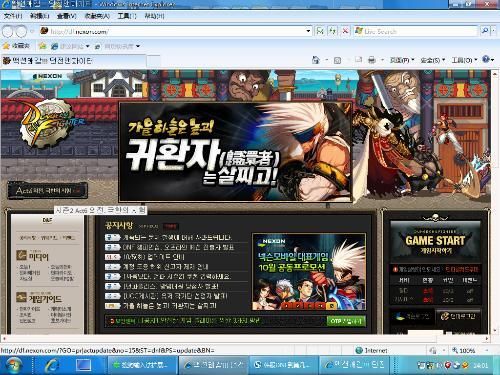Open a new blank tab

tap(154, 61)
